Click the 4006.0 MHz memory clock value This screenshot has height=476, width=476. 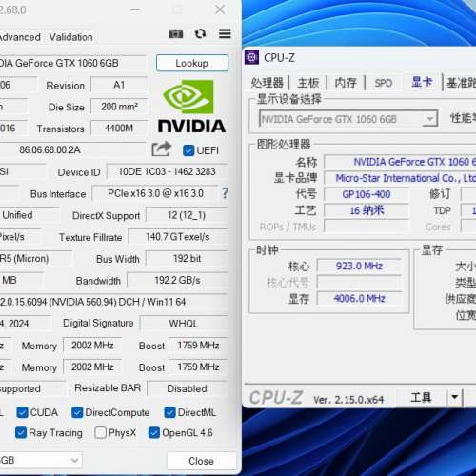[359, 299]
